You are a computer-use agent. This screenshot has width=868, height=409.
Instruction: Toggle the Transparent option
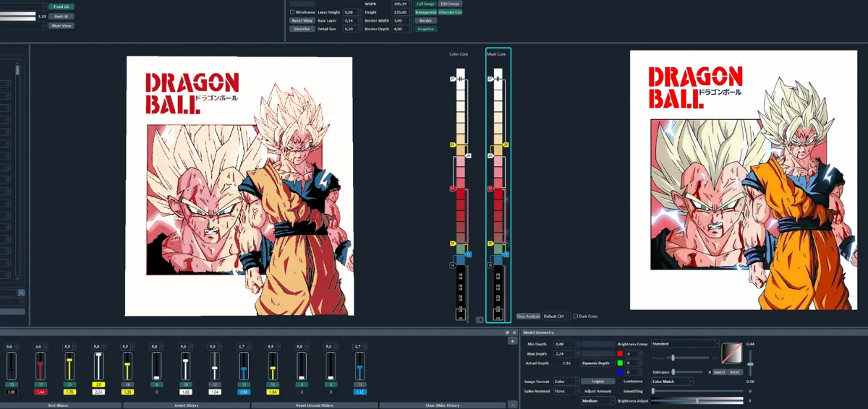click(425, 12)
